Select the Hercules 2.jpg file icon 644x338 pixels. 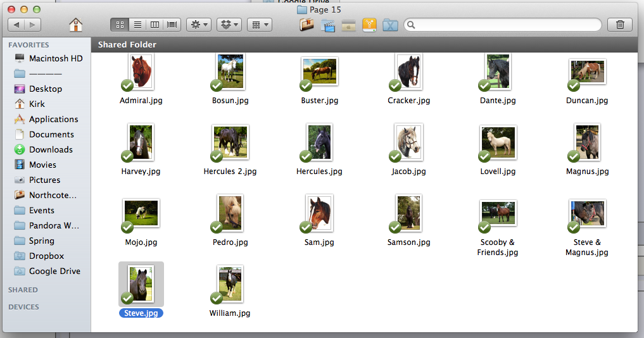230,142
